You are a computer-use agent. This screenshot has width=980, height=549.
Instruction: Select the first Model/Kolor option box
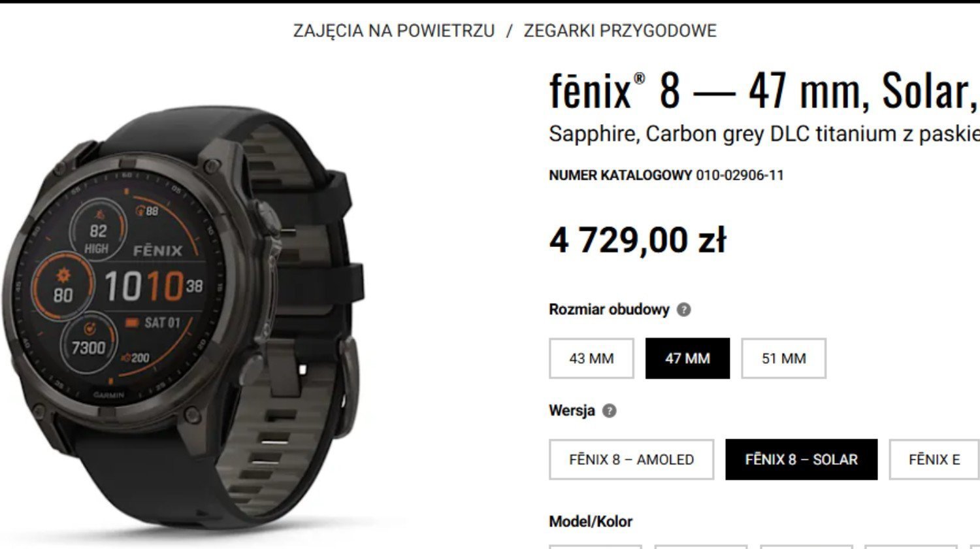coord(595,546)
